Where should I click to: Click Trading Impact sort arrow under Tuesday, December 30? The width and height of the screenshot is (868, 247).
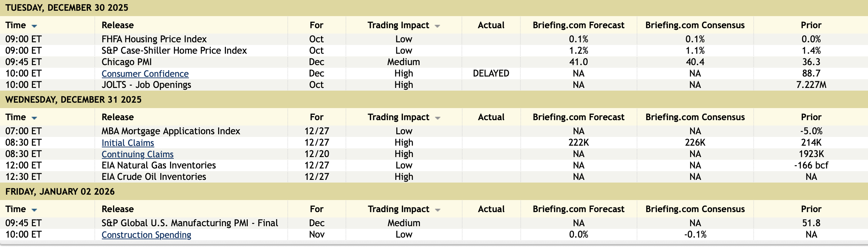[437, 26]
